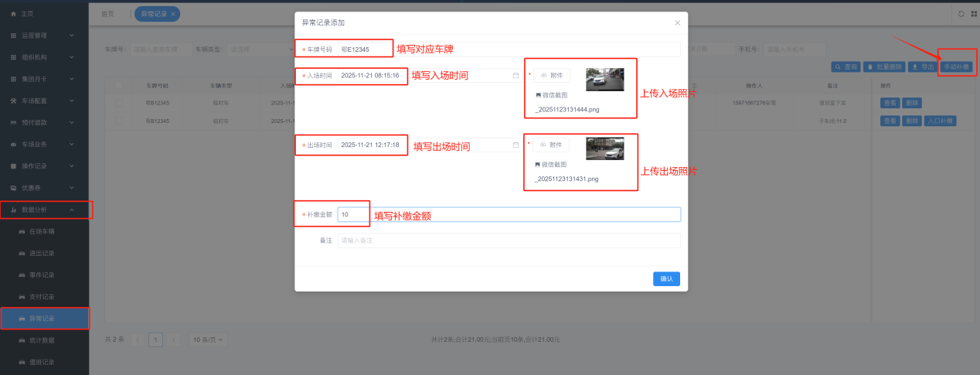Expand the 运营管理 menu chevron
Viewport: 980px width, 375px height.
[x=72, y=36]
